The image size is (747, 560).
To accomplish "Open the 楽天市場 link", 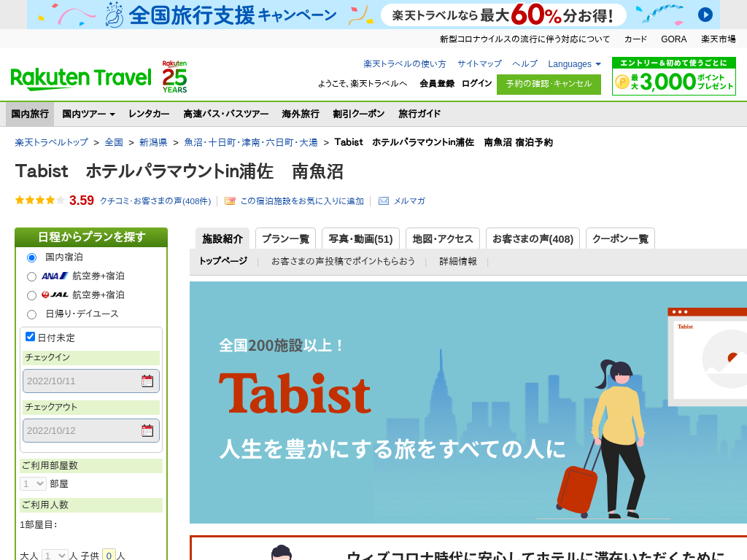I will coord(719,39).
